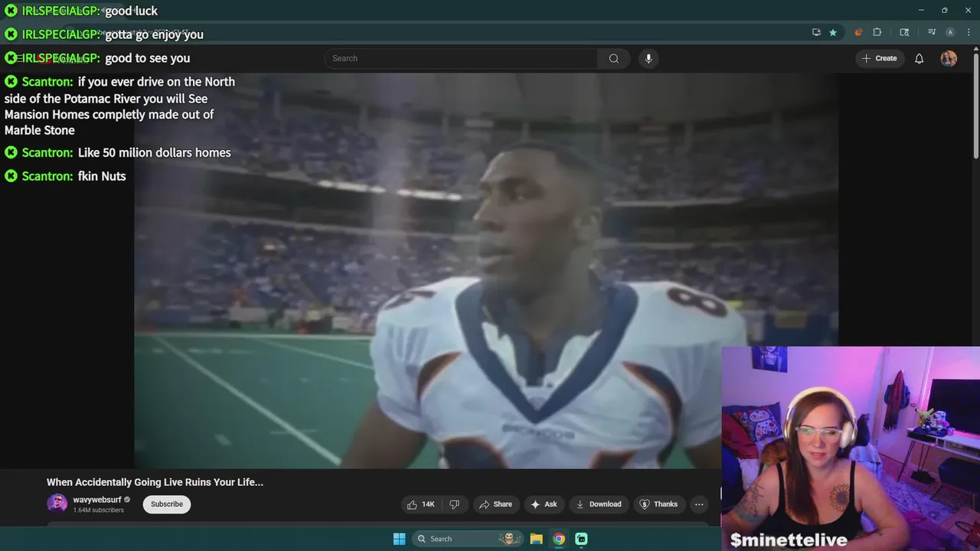Click the chat message 'Like 50 milion dollars homes'
This screenshot has width=980, height=551.
pos(154,152)
